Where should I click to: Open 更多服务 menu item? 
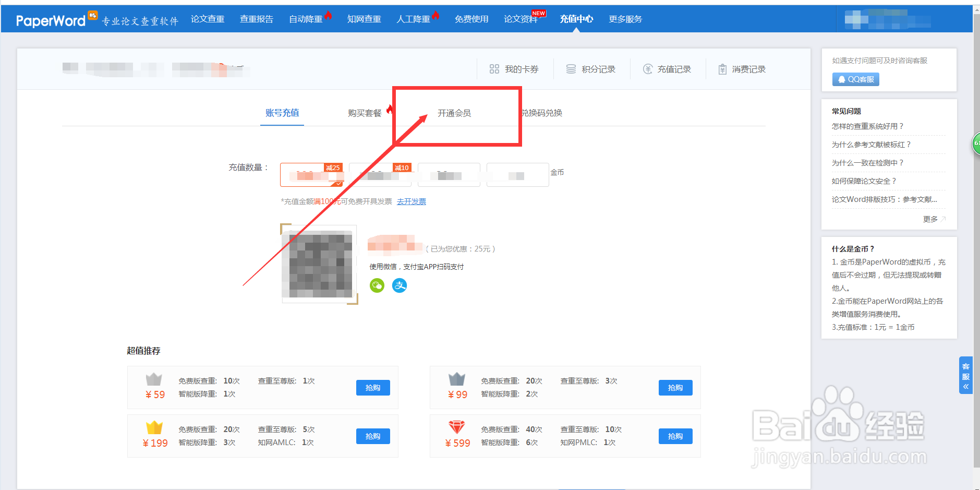(625, 19)
